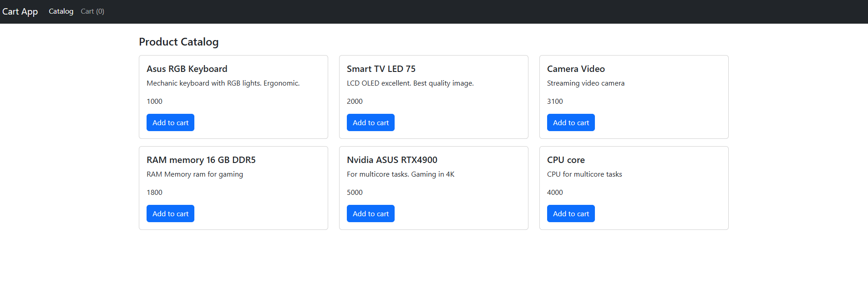Click the 5000 price on the Nvidia card
This screenshot has width=868, height=295.
pos(355,193)
